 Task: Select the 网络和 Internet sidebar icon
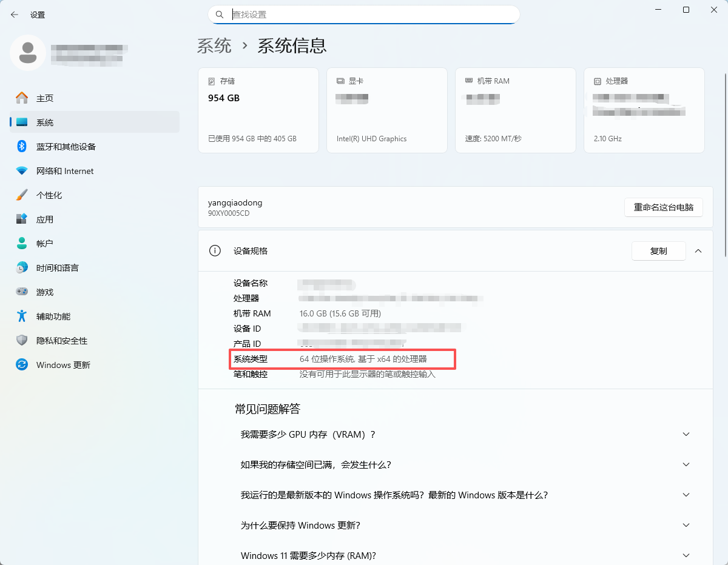(x=21, y=170)
